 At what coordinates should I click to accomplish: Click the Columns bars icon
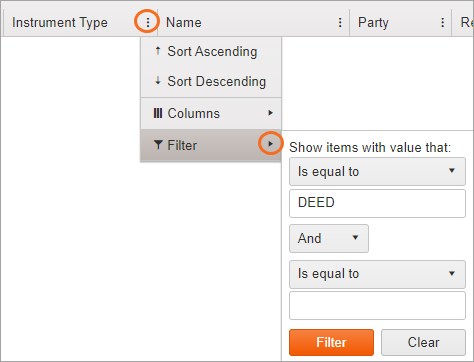coord(158,113)
